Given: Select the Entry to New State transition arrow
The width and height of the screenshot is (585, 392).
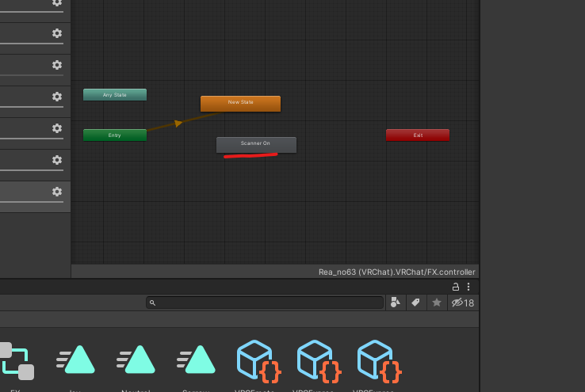Looking at the screenshot, I should [x=178, y=123].
